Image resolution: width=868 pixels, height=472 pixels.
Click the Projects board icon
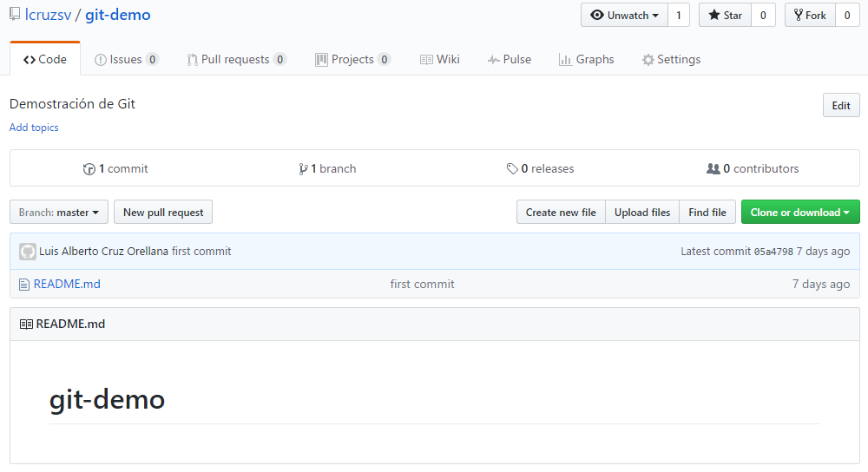tap(321, 60)
